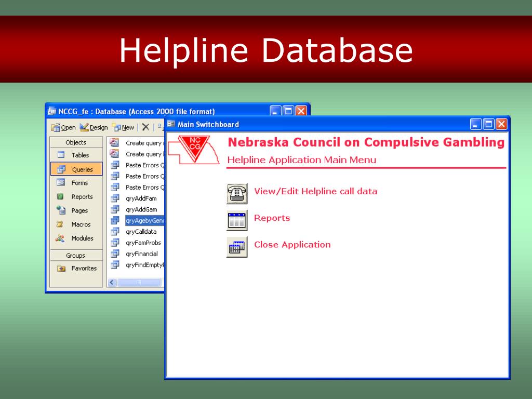Select the Pages object type

coord(76,211)
